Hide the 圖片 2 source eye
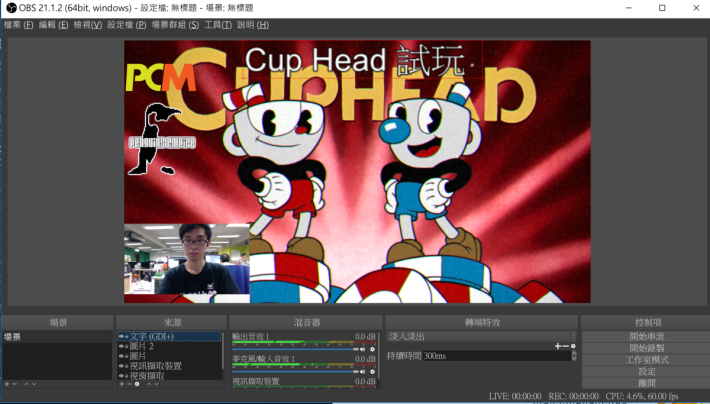Screen dimensions: 710x404 pos(121,346)
